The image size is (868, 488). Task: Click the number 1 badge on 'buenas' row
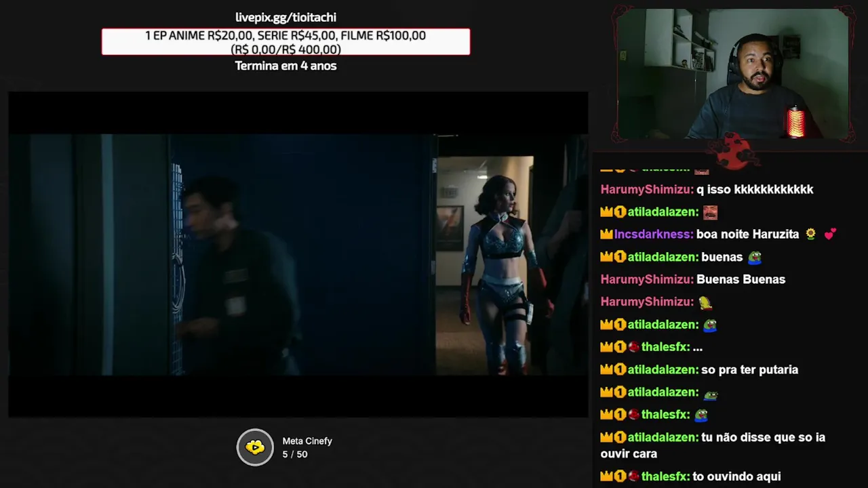620,257
